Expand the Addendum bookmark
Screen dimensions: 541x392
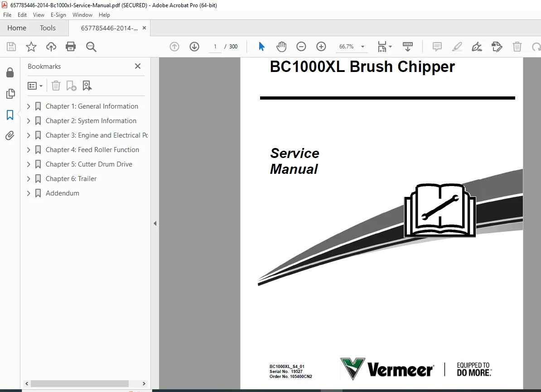click(x=29, y=193)
